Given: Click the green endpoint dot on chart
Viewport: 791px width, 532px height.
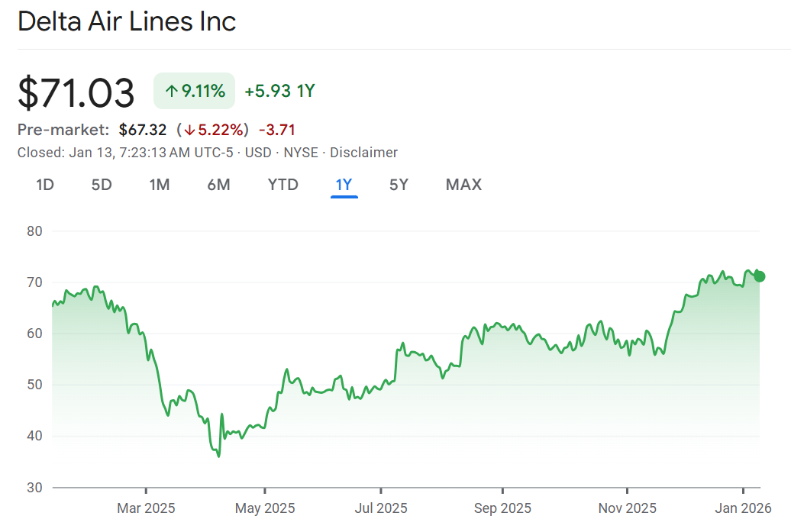Looking at the screenshot, I should (759, 276).
